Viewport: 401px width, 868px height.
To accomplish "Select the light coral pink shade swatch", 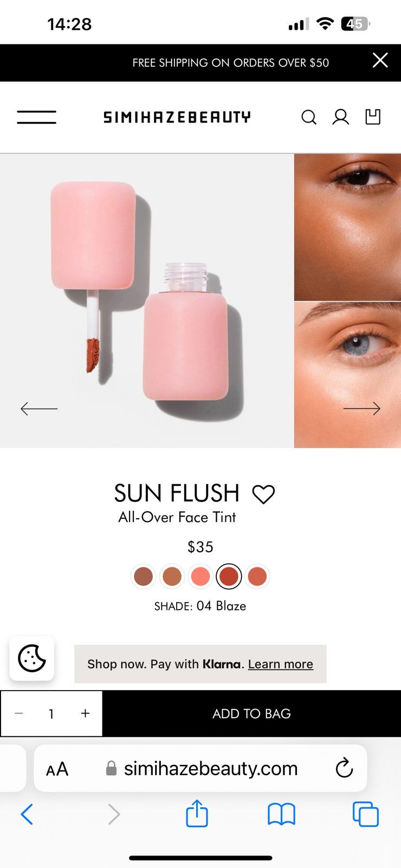I will point(200,576).
